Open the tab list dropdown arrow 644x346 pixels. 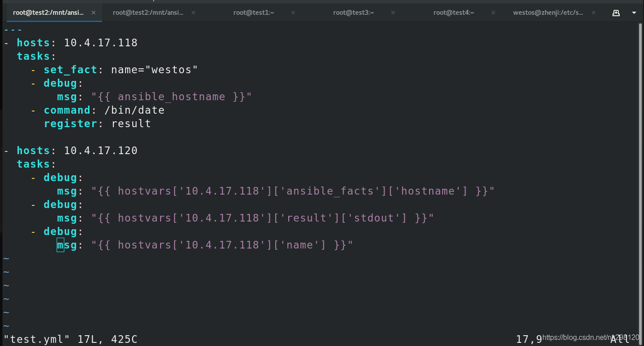[x=634, y=13]
